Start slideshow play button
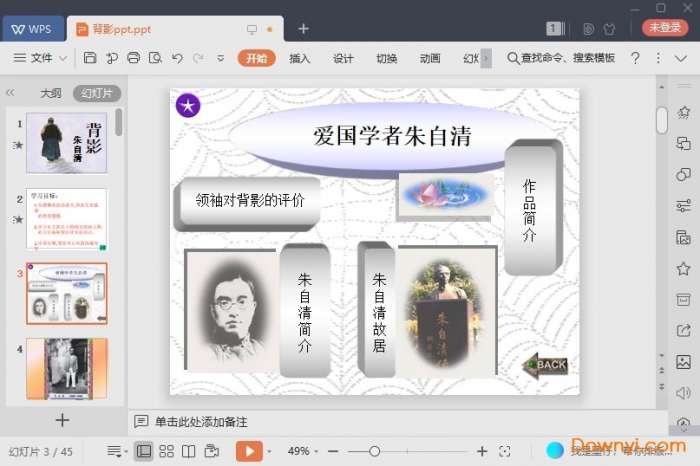Viewport: 700px width, 466px height. (x=249, y=451)
